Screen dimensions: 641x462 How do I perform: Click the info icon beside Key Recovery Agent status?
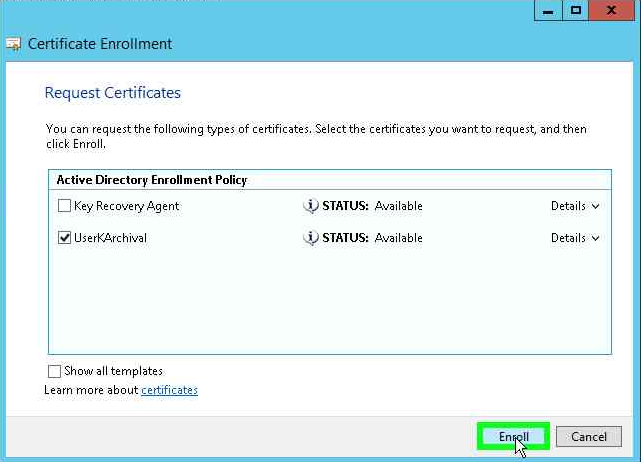[x=311, y=206]
